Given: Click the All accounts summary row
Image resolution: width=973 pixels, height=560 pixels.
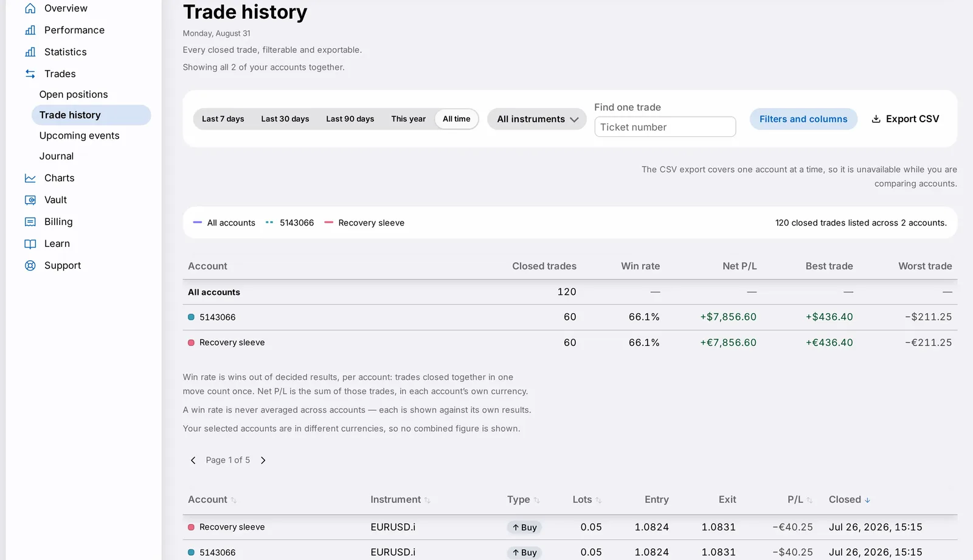Looking at the screenshot, I should pyautogui.click(x=570, y=292).
